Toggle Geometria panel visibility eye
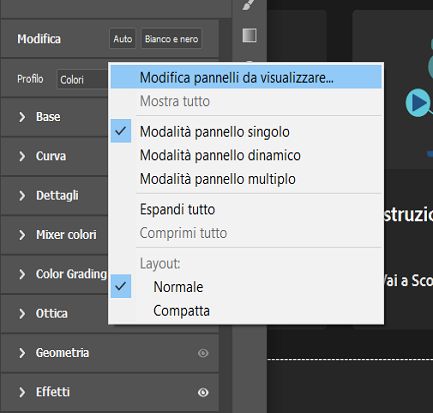The height and width of the screenshot is (413, 433). (203, 353)
